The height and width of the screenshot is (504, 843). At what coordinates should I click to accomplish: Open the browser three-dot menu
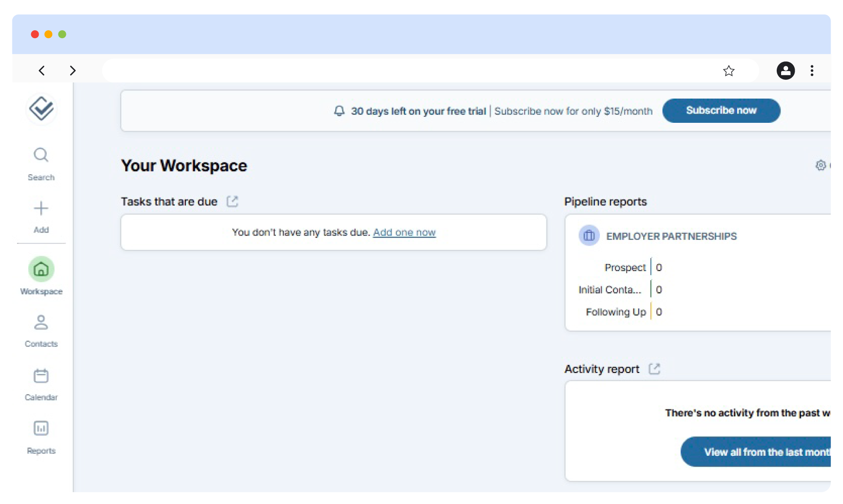pos(812,71)
